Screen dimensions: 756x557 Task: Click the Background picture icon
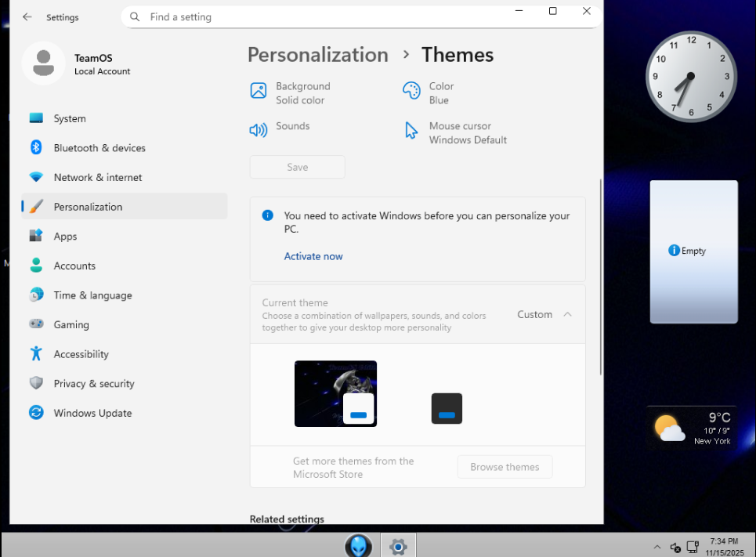tap(259, 91)
